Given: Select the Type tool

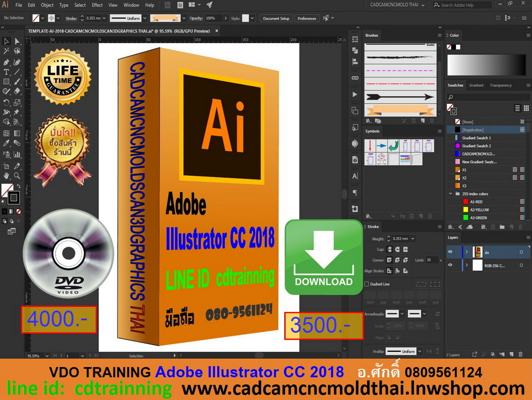Looking at the screenshot, I should pos(6,72).
